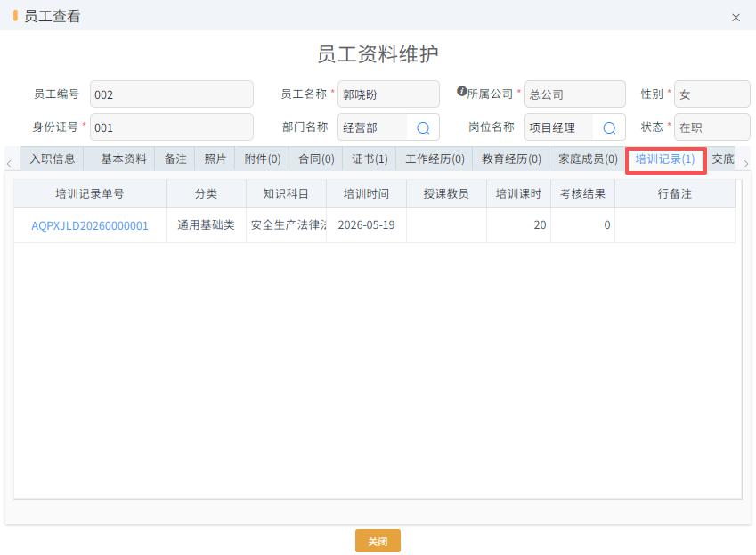Click the 培训课时 column header
This screenshot has width=756, height=555.
[x=519, y=194]
